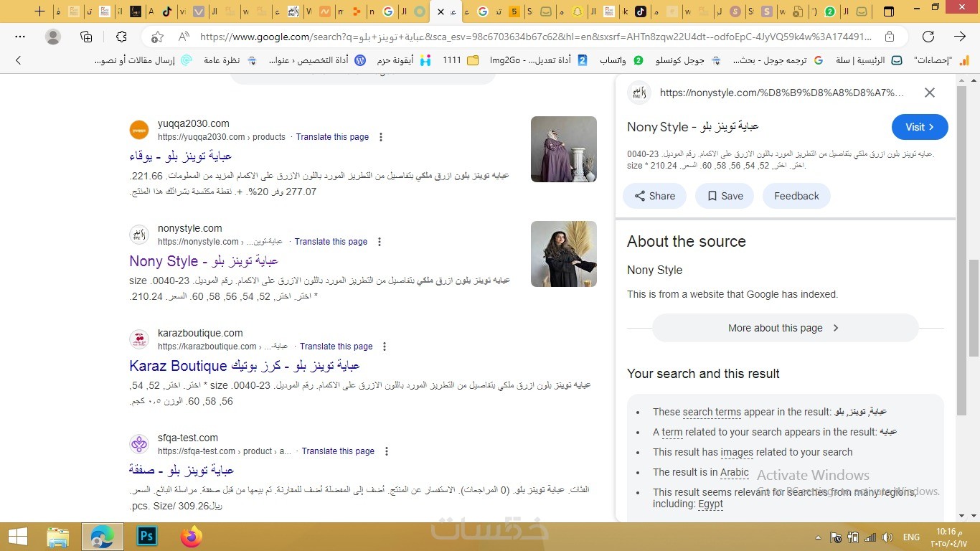Click the Share button in side panel
The width and height of the screenshot is (980, 551).
654,196
